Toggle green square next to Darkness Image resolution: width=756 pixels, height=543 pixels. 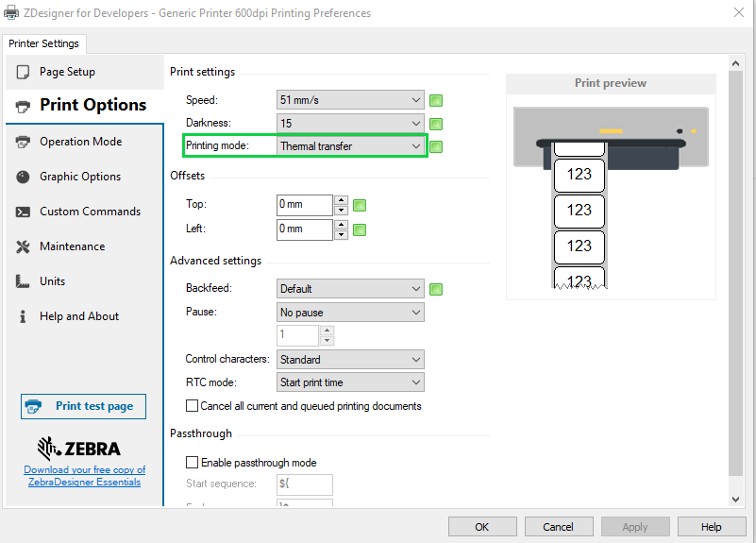coord(436,124)
